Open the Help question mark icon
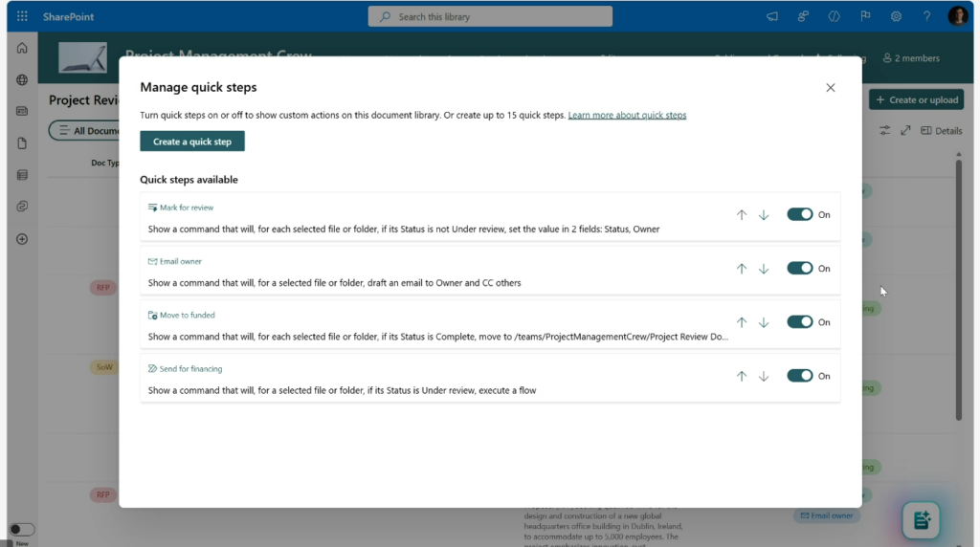980x547 pixels. tap(926, 17)
